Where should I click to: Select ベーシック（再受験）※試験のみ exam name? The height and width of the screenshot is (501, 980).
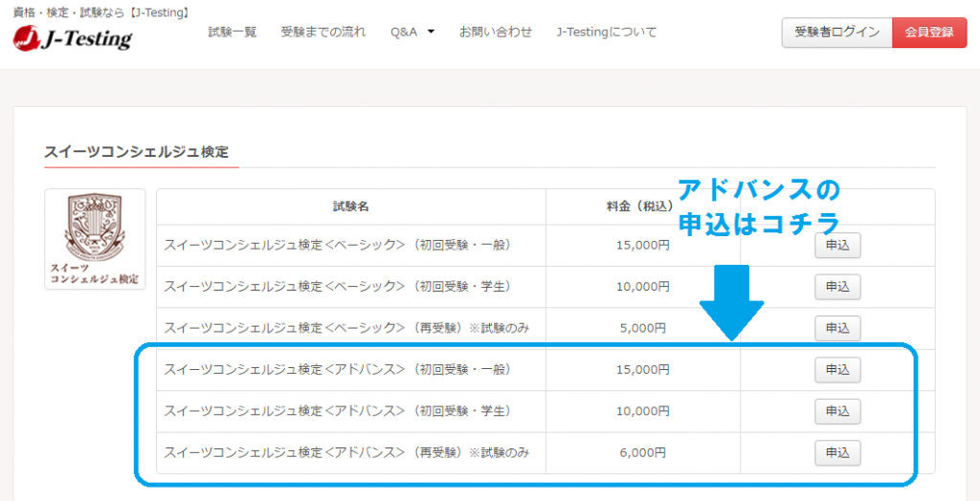pyautogui.click(x=346, y=328)
